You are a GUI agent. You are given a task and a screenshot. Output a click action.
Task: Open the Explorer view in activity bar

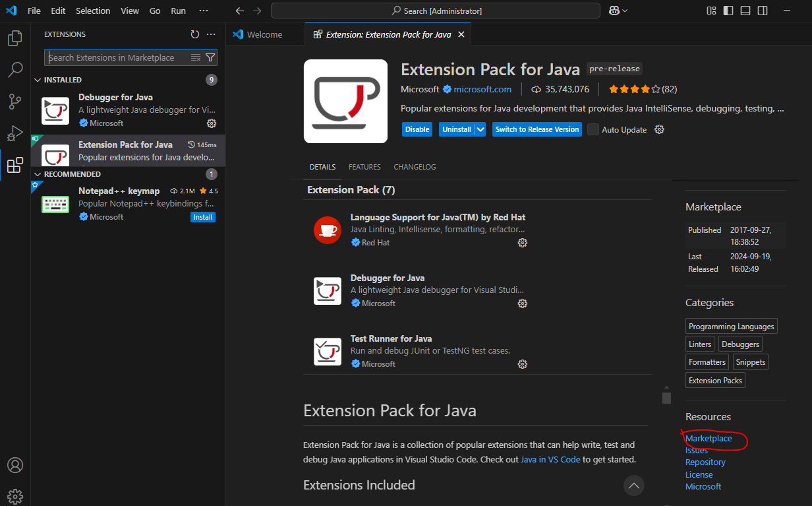tap(15, 38)
